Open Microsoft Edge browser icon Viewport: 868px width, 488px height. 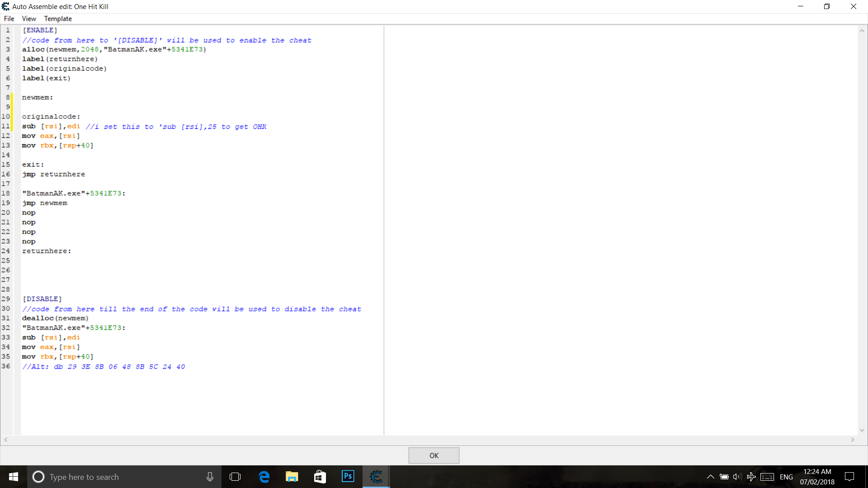click(x=264, y=477)
